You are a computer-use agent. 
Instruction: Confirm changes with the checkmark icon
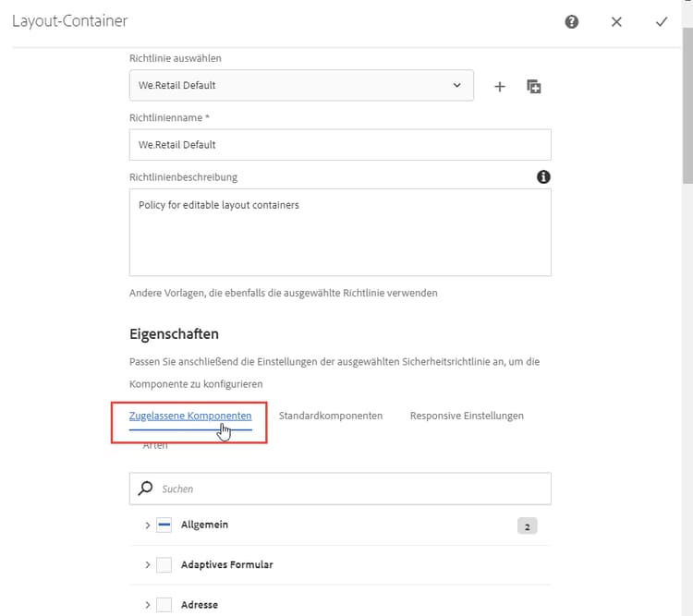coord(662,21)
